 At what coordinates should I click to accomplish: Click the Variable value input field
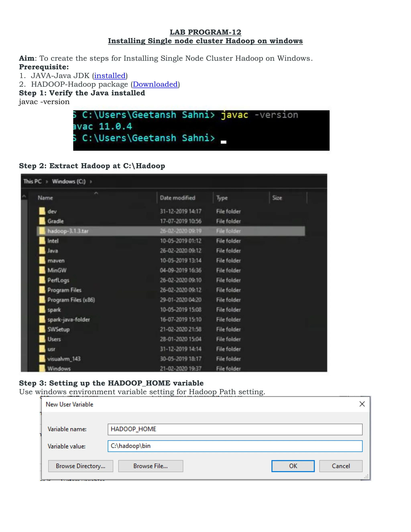click(235, 446)
